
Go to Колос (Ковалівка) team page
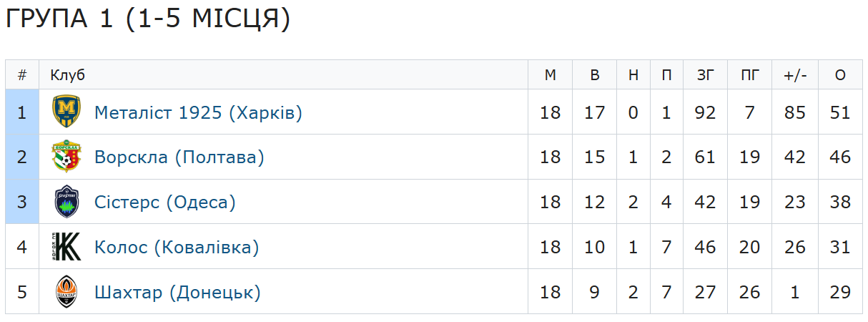pos(176,248)
